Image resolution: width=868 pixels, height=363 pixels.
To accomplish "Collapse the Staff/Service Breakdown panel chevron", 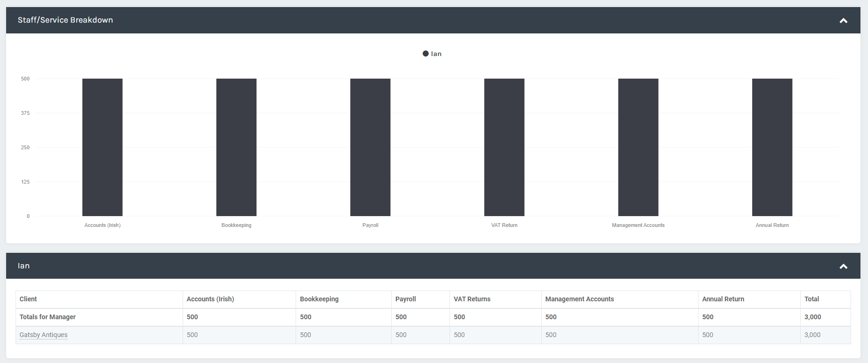I will click(x=843, y=20).
